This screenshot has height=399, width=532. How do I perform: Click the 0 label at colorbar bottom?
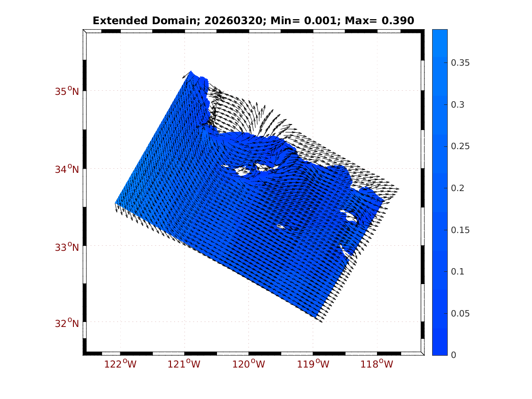[453, 355]
